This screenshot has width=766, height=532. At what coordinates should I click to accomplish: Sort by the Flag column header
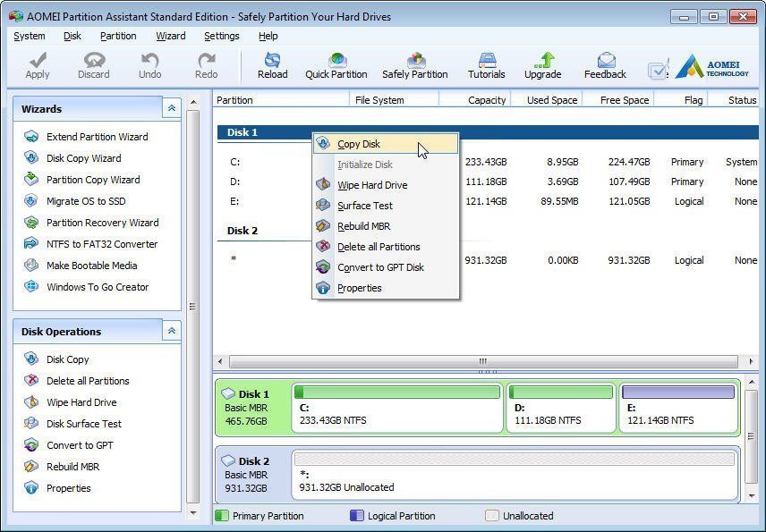point(680,100)
